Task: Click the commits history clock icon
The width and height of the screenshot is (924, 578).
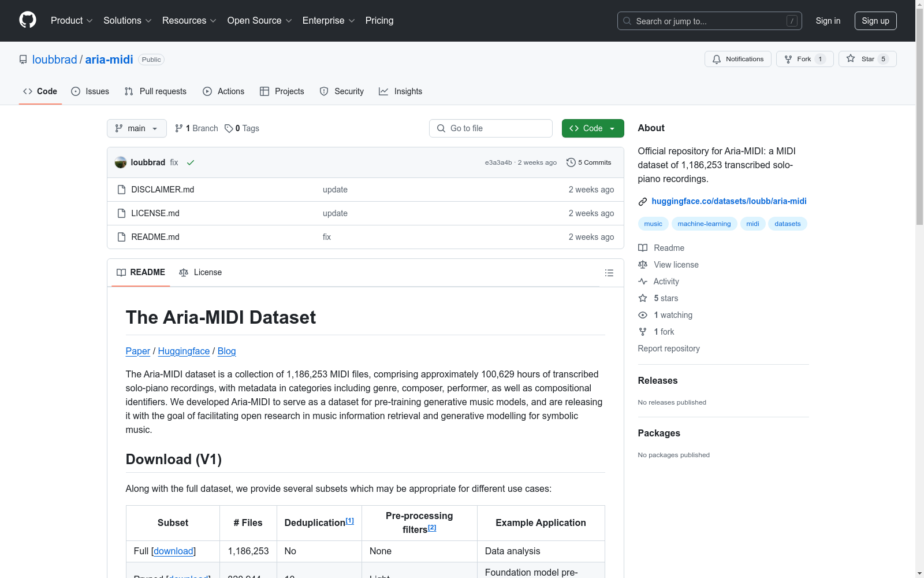Action: tap(571, 162)
